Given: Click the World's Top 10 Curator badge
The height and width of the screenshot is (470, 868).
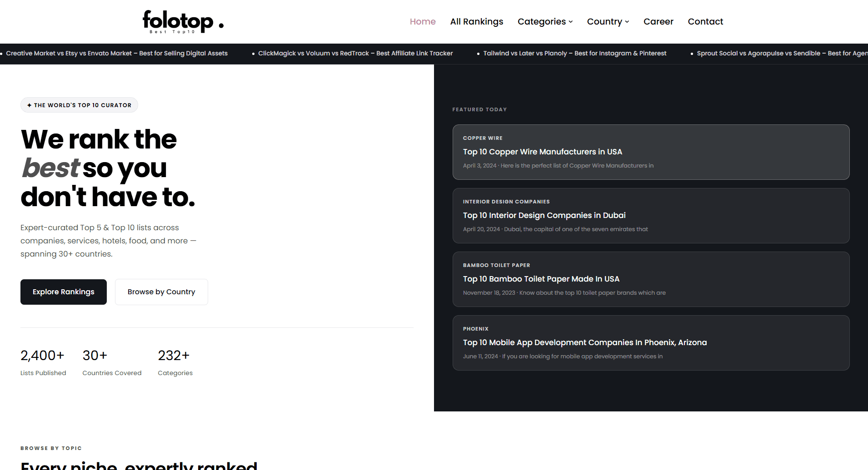Looking at the screenshot, I should click(79, 105).
